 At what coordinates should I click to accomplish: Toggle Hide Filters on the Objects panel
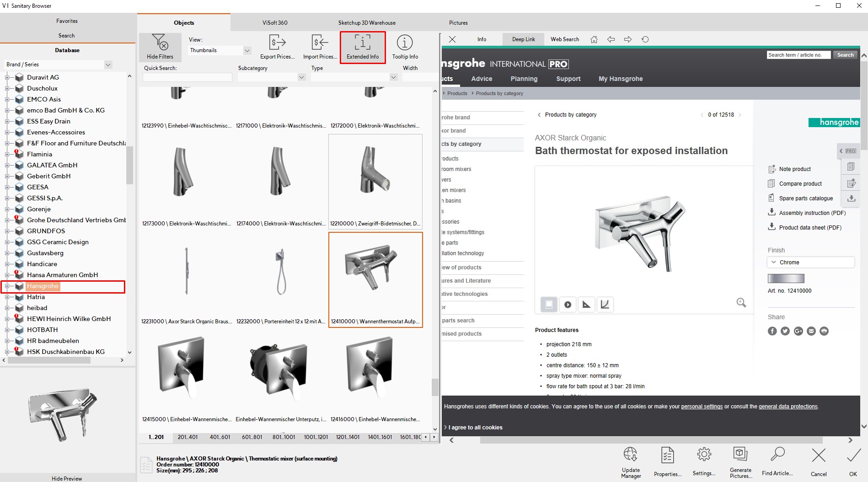(x=160, y=47)
